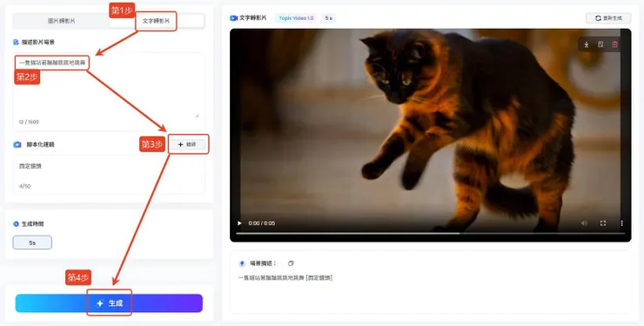644x326 pixels.
Task: Click the gradient 生成 button
Action: (x=109, y=303)
